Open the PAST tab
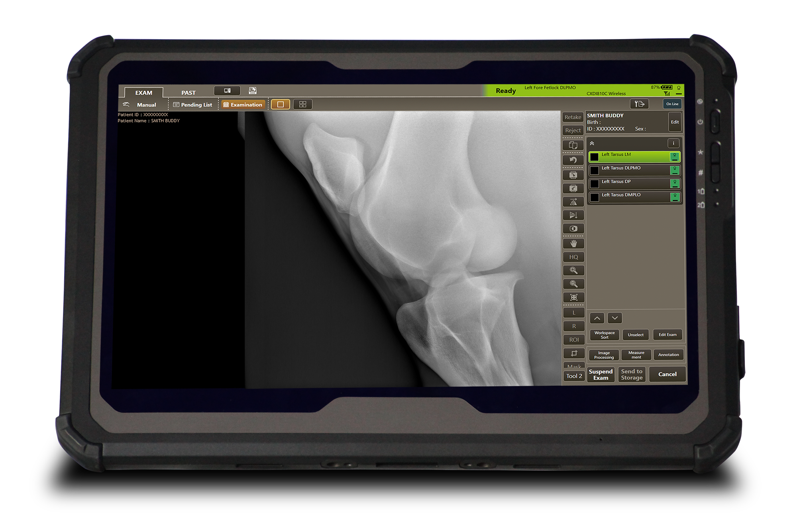797x532 pixels. (x=188, y=92)
